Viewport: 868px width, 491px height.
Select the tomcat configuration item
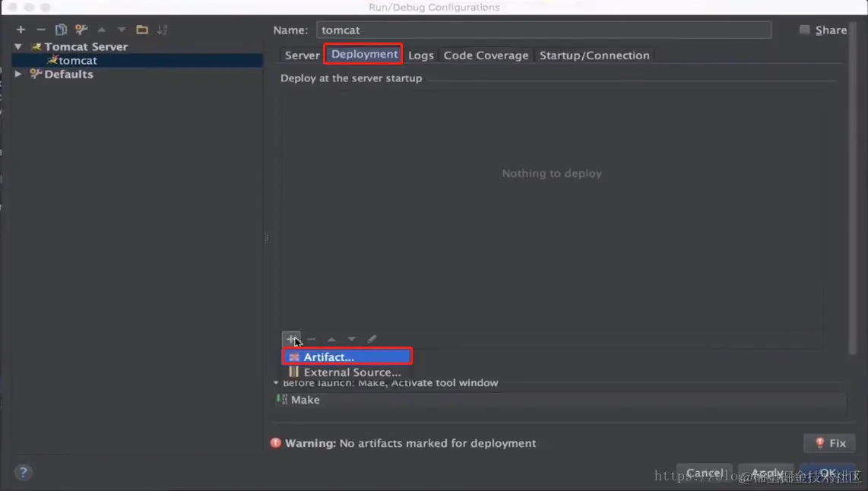click(x=138, y=60)
